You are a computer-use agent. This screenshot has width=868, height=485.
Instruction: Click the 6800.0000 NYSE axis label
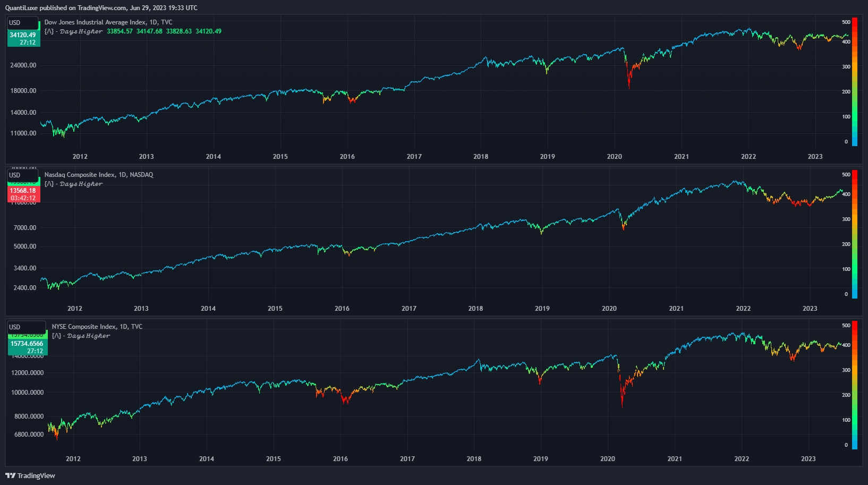pyautogui.click(x=29, y=435)
